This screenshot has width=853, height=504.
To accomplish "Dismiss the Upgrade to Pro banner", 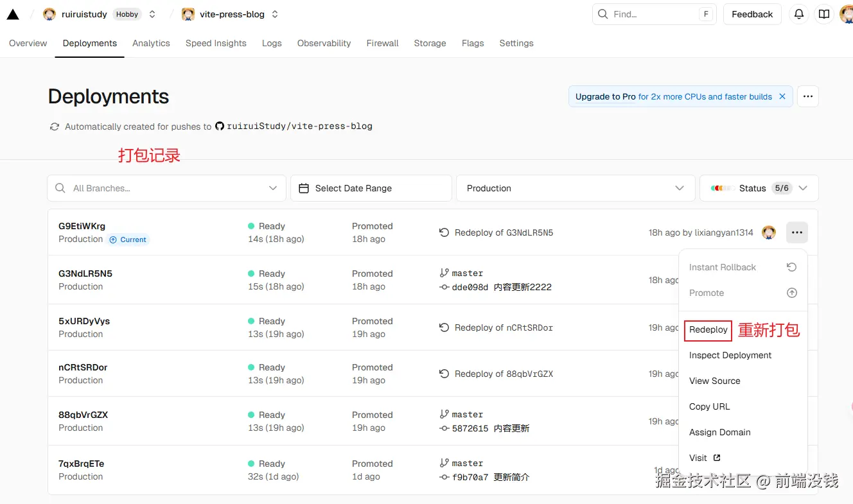I will [782, 96].
